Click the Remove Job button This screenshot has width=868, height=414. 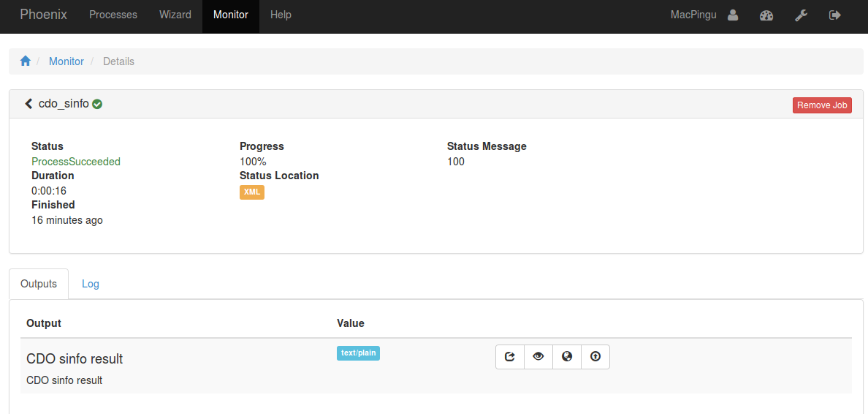822,105
